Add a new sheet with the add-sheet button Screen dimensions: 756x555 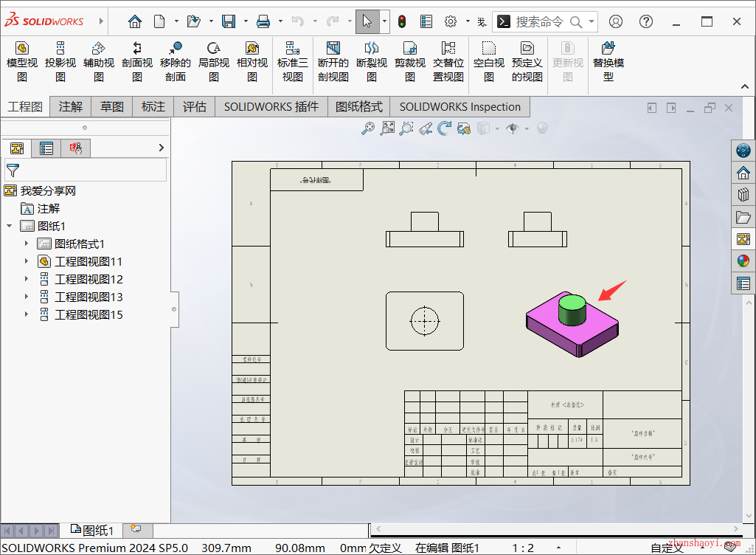(x=136, y=529)
